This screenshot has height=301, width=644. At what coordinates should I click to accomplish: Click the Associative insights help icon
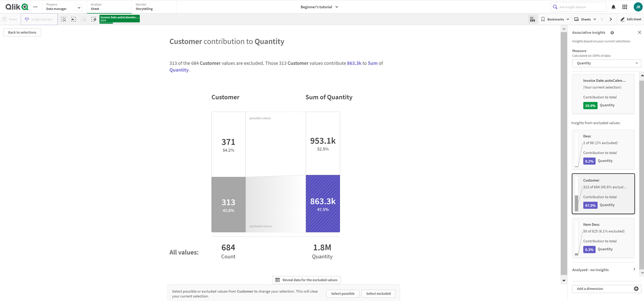tap(612, 33)
